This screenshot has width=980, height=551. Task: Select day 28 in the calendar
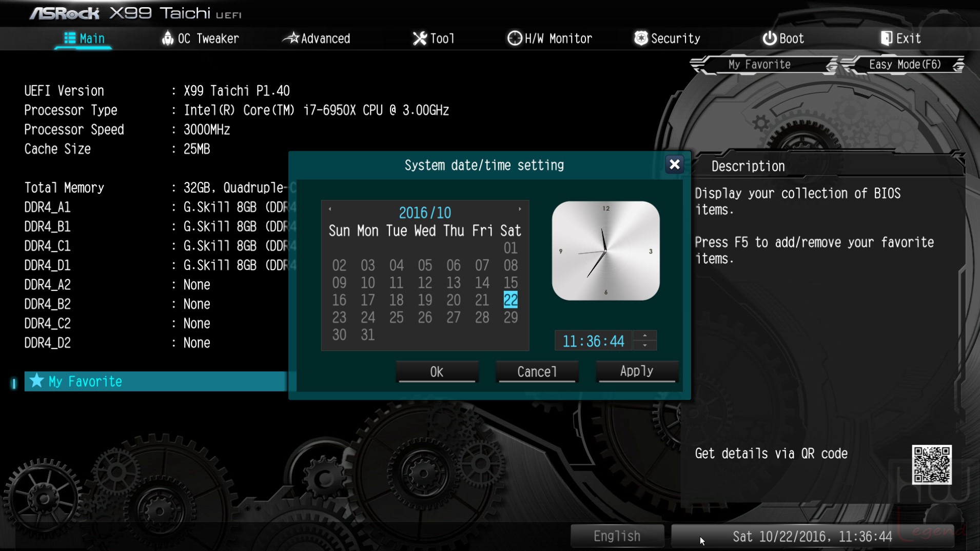(x=482, y=318)
